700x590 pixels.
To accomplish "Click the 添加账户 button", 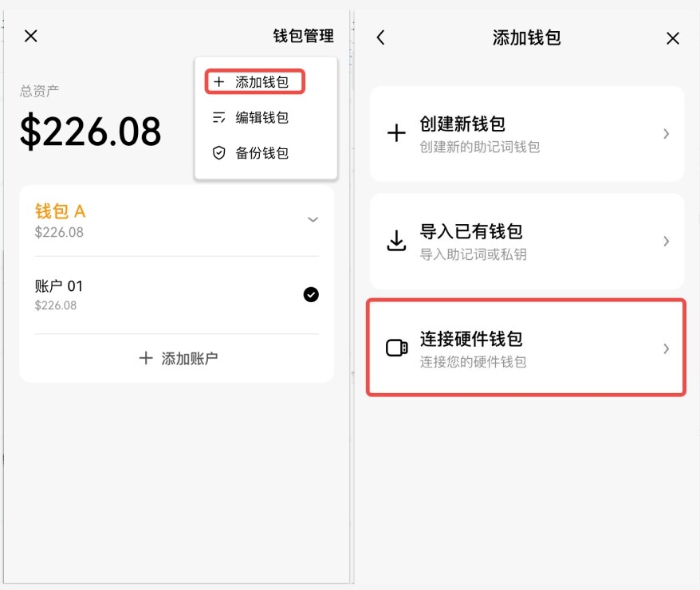I will 177,359.
